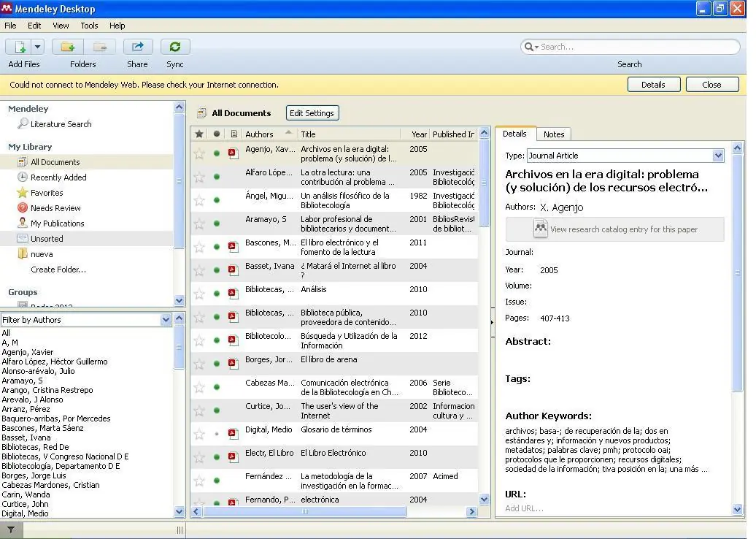Toggle favorite star for Basset, Ivana row
This screenshot has width=756, height=539.
pyautogui.click(x=199, y=271)
